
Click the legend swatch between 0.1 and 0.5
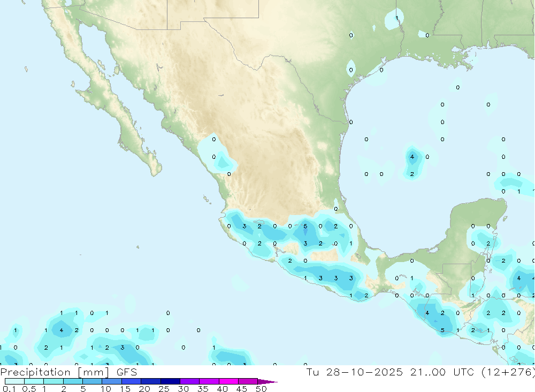tap(14, 381)
